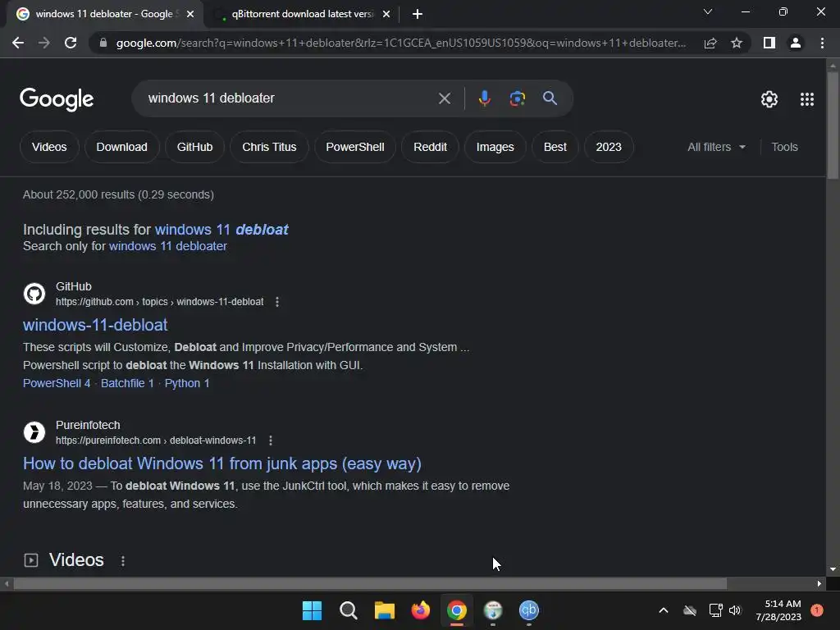Apply the Chris Titus filter chip

pyautogui.click(x=269, y=147)
